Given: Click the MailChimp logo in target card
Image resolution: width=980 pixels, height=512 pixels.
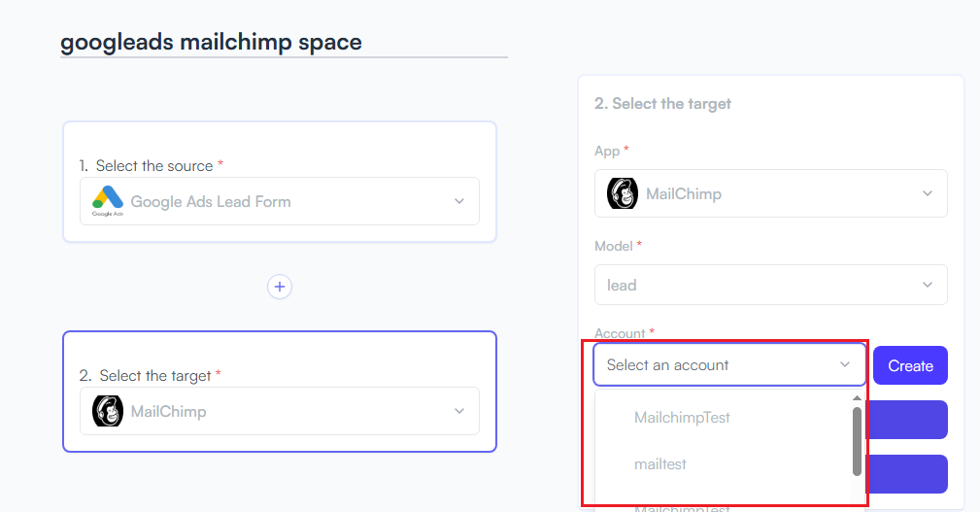Looking at the screenshot, I should tap(108, 411).
